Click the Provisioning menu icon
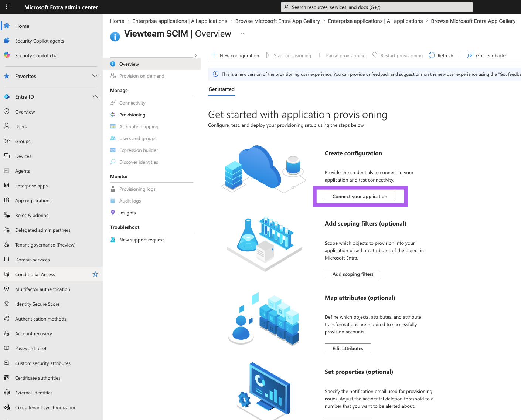Screen dimensions: 521x420 pyautogui.click(x=113, y=115)
